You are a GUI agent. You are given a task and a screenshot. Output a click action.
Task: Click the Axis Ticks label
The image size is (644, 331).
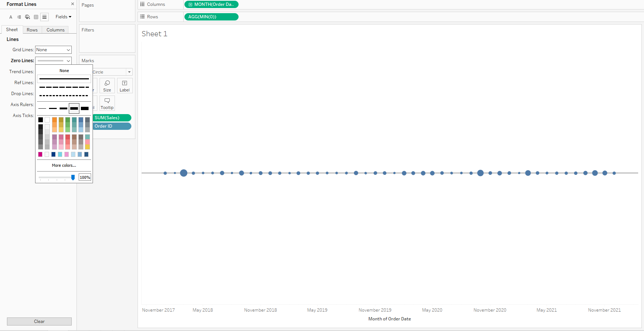[x=23, y=116]
